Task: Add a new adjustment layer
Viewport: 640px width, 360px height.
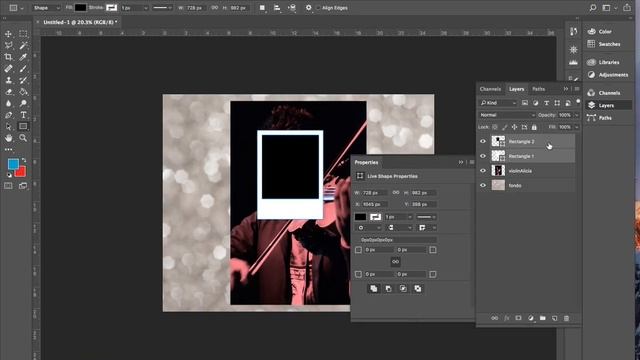Action: [x=530, y=318]
